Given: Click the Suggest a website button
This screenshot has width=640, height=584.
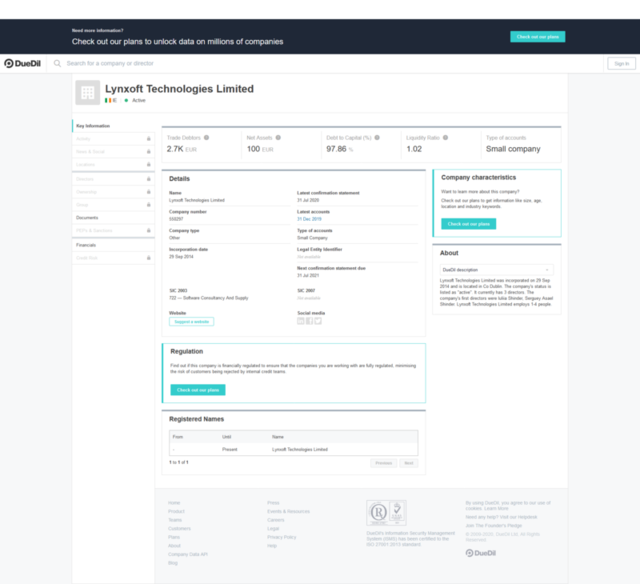Looking at the screenshot, I should (191, 322).
